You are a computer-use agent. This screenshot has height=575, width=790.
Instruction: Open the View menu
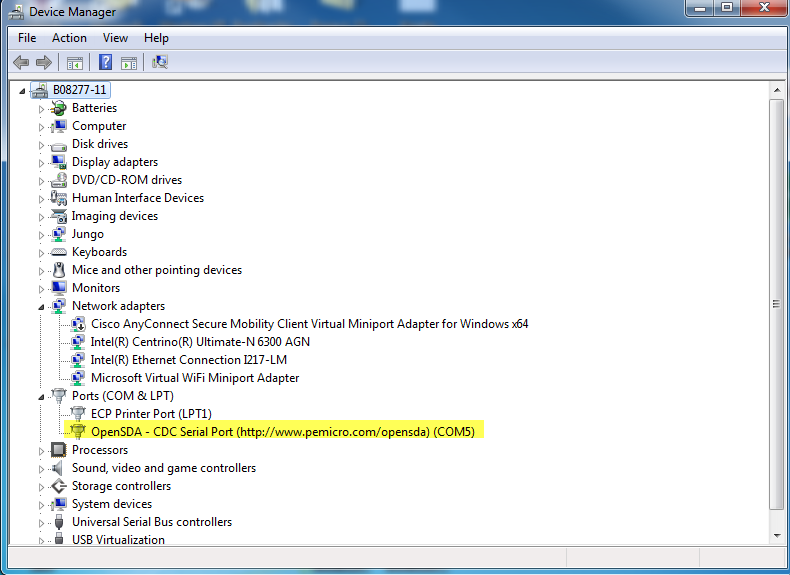pos(115,38)
